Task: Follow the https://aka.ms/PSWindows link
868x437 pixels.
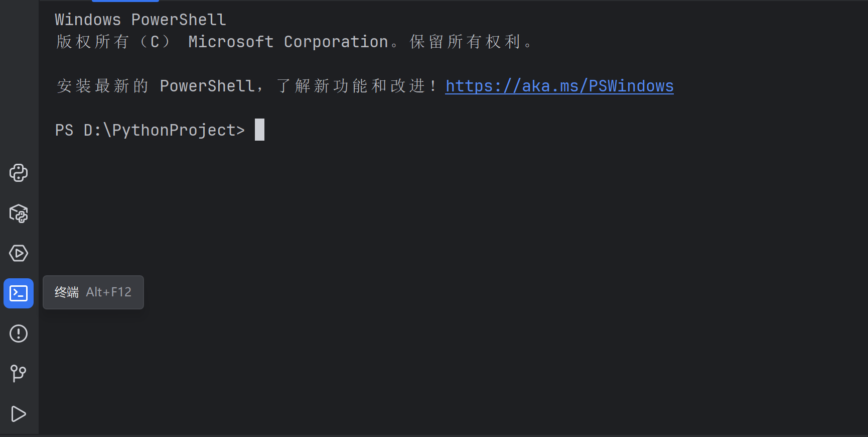Action: pyautogui.click(x=559, y=86)
